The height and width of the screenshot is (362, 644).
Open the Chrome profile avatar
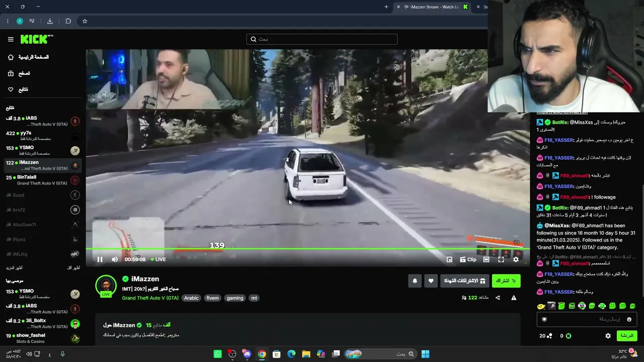pos(20,21)
